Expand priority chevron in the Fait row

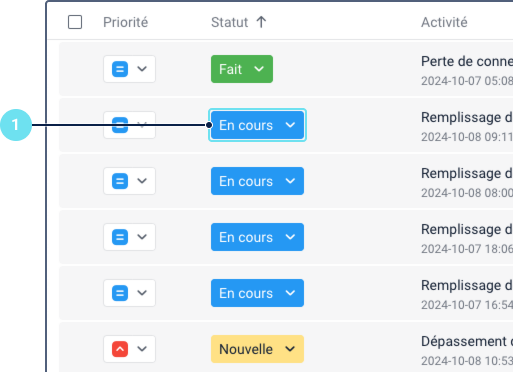point(142,69)
